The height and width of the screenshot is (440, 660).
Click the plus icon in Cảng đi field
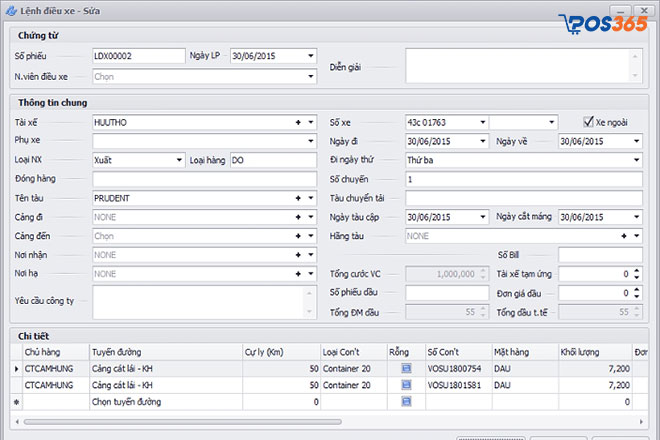click(297, 217)
